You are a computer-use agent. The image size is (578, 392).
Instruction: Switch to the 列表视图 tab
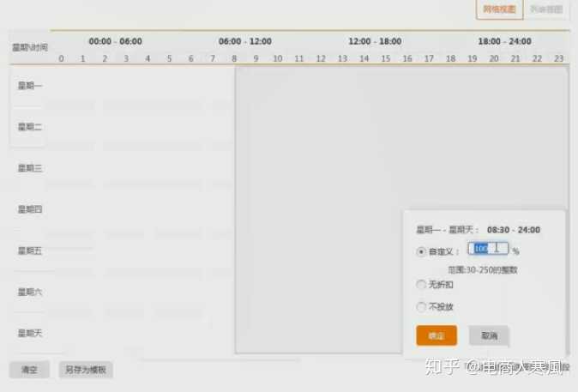click(546, 9)
